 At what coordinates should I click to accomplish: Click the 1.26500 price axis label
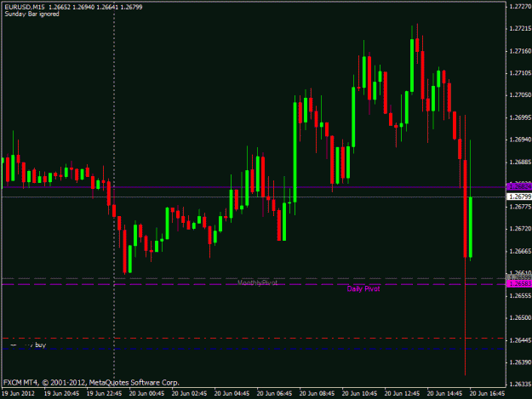[x=520, y=317]
